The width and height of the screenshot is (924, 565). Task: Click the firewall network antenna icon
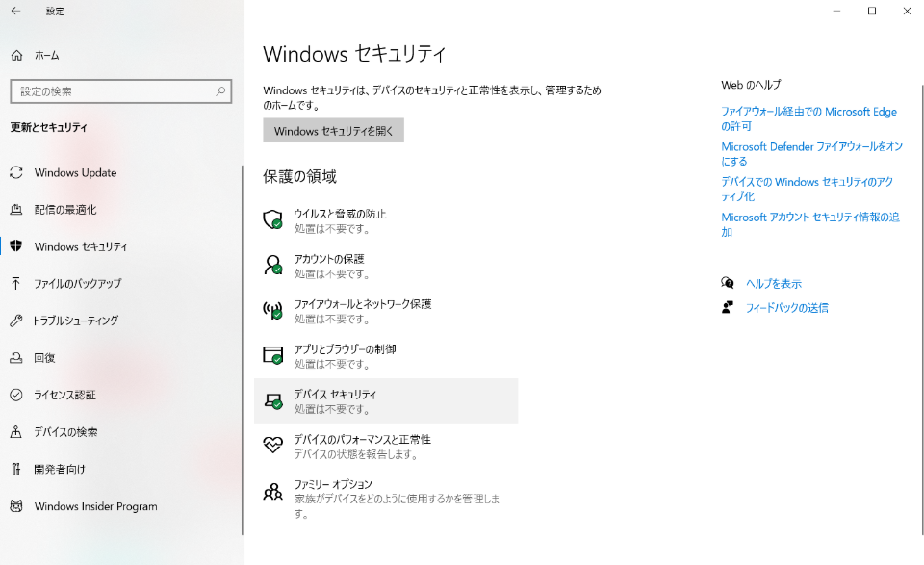click(x=272, y=310)
